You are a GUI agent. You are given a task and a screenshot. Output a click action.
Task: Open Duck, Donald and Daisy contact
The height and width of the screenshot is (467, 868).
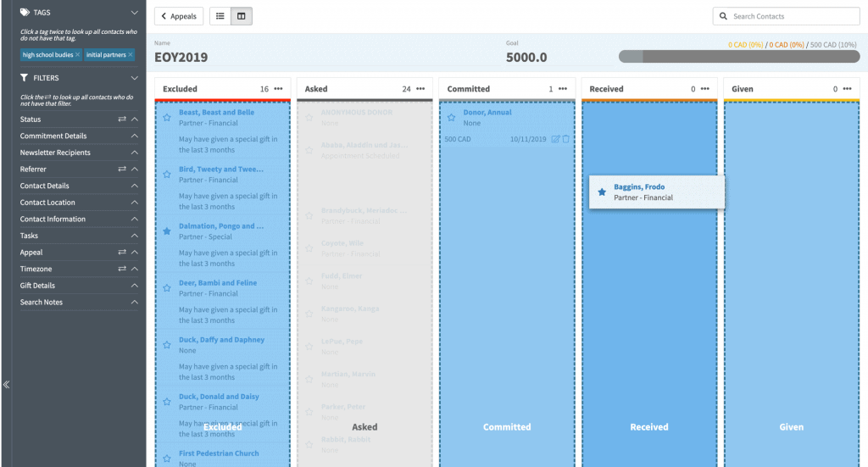coord(219,396)
